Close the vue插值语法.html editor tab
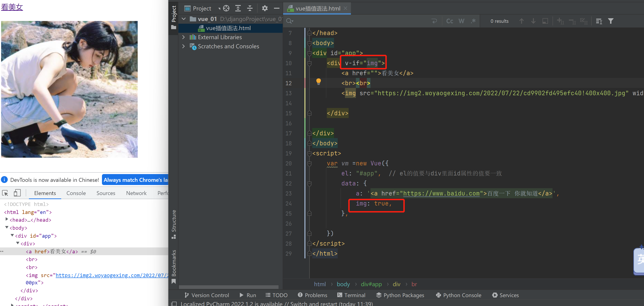The width and height of the screenshot is (644, 306). (x=345, y=8)
